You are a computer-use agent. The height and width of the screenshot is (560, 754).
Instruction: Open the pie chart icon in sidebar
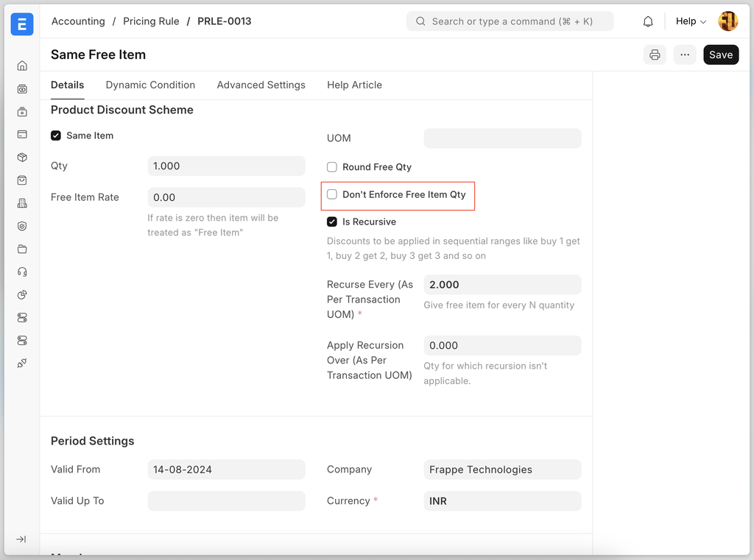(22, 294)
